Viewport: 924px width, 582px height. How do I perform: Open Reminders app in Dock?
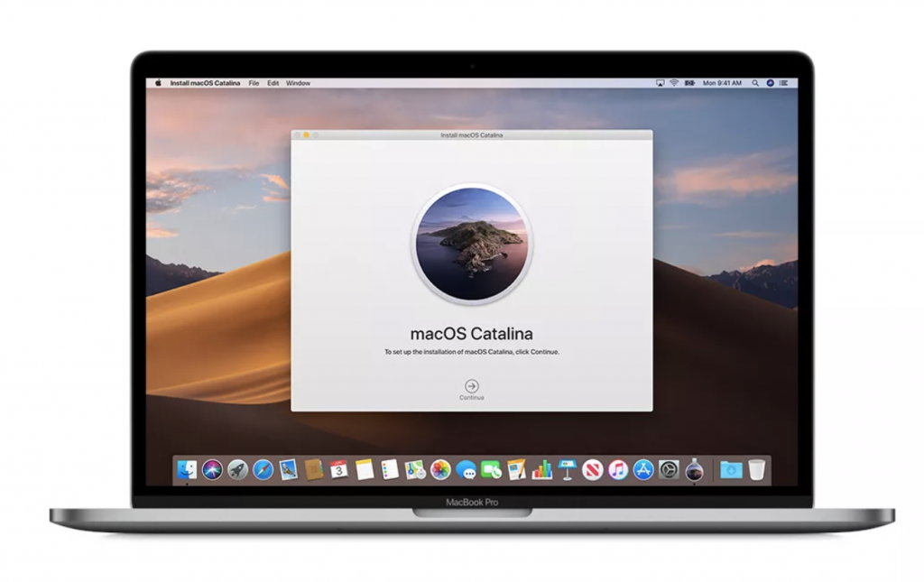[390, 469]
